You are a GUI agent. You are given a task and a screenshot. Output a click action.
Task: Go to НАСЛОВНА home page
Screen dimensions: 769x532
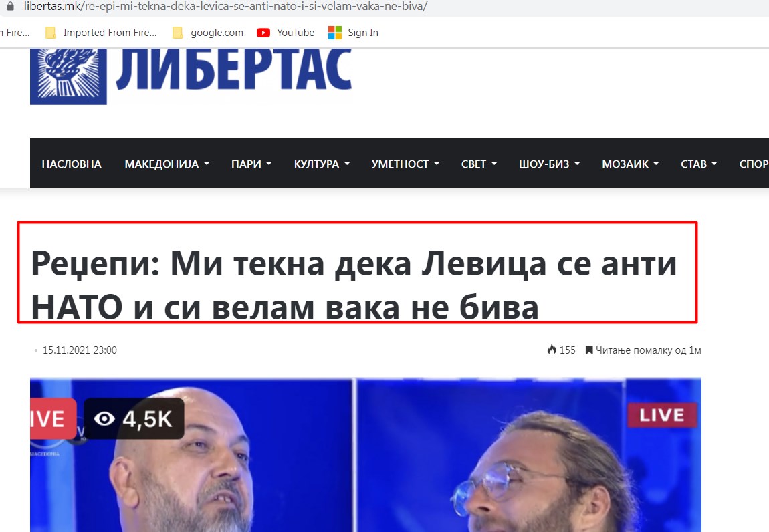click(x=72, y=164)
